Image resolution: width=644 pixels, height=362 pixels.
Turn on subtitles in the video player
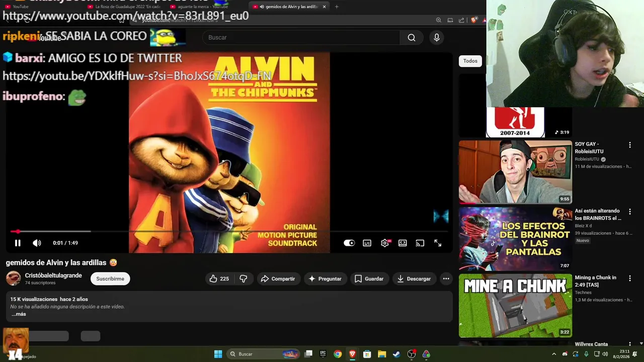367,243
